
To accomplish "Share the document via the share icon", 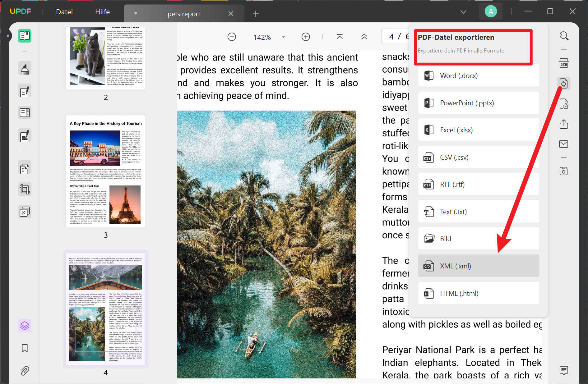I will click(564, 124).
